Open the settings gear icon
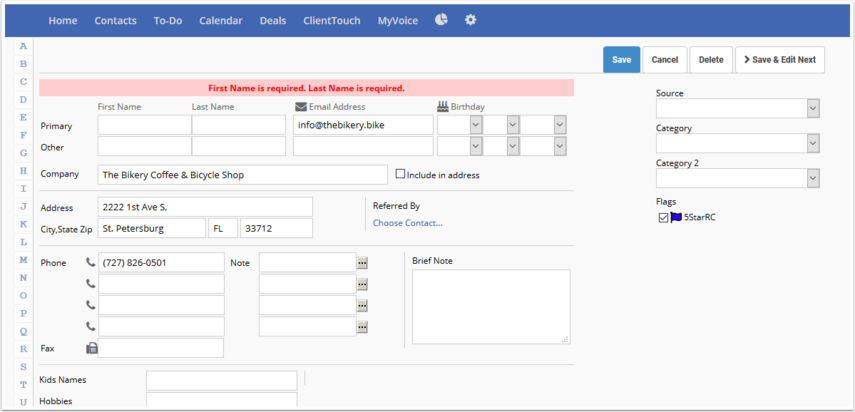Screen dimensions: 855x412 click(471, 20)
